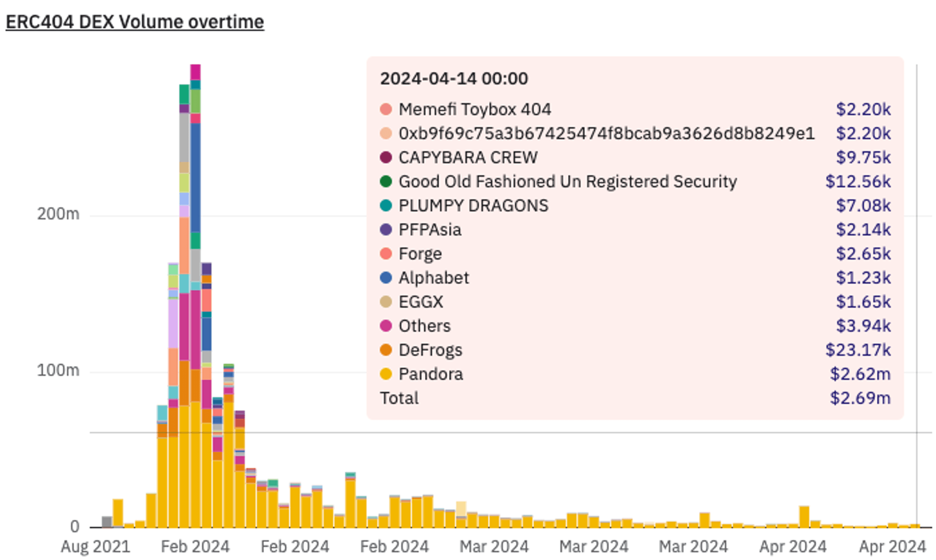Select the $9.75k value
Screen dimensions: 936x560
(863, 157)
